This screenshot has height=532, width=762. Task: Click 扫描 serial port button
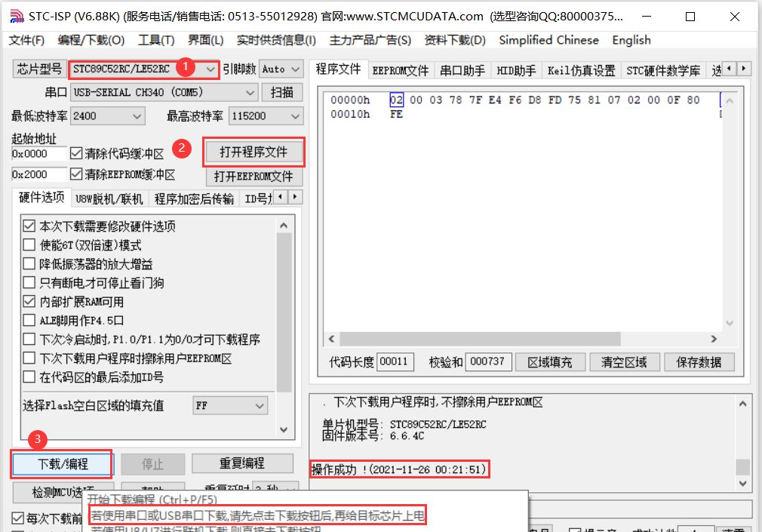(x=282, y=92)
